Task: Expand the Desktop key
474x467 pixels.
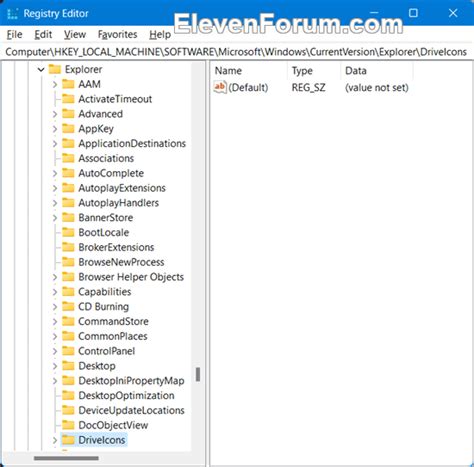Action: [x=55, y=366]
